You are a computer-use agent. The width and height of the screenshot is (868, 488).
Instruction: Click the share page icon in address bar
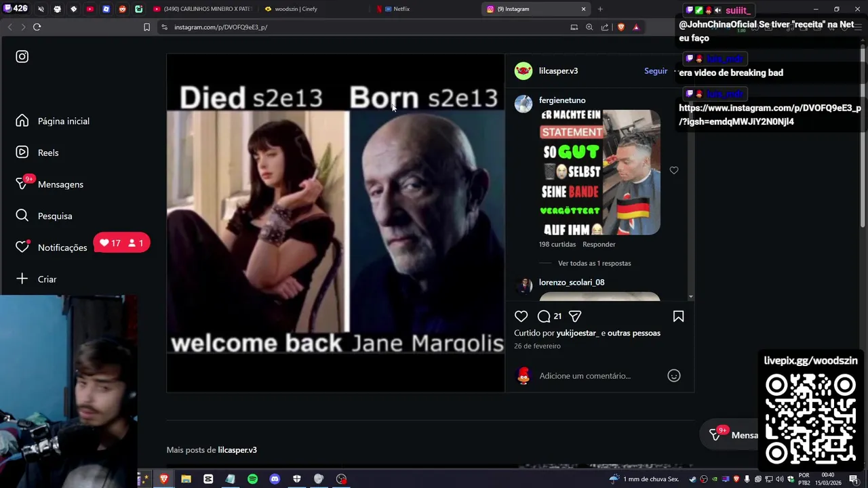(x=605, y=27)
